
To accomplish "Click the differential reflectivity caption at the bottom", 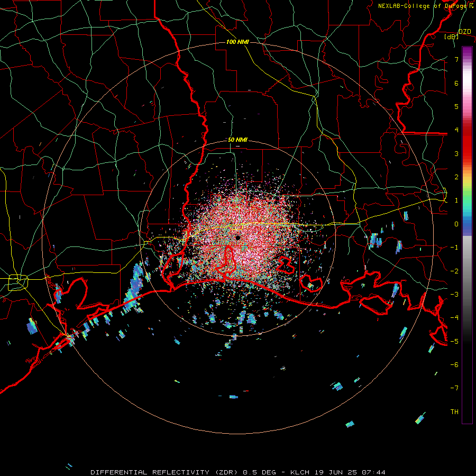I will (x=238, y=472).
